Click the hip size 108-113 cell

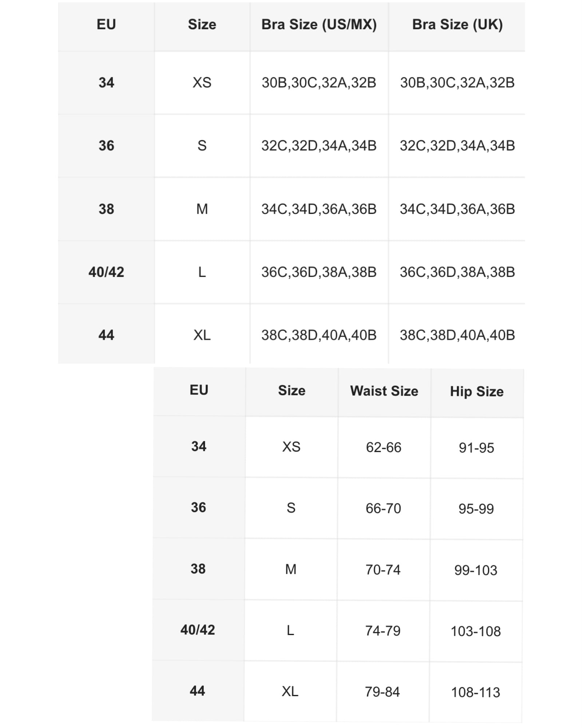475,693
